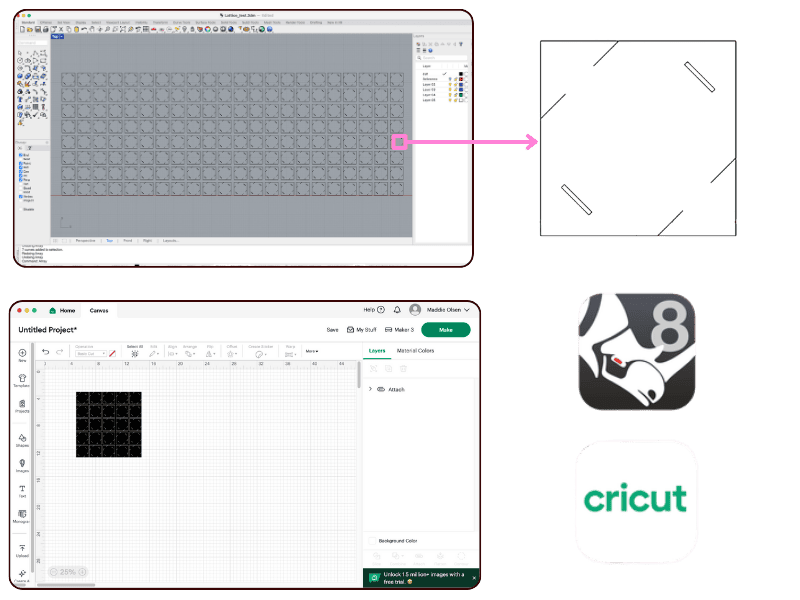Click the green Make button

click(445, 329)
